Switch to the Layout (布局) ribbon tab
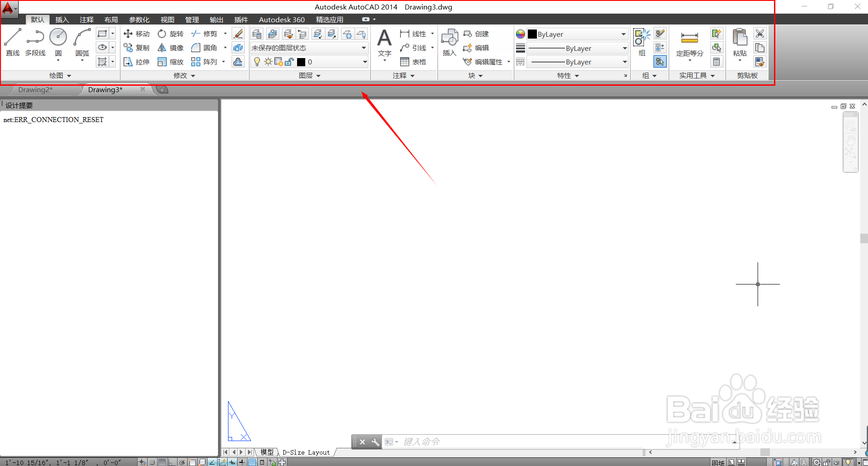The image size is (868, 466). pyautogui.click(x=111, y=20)
